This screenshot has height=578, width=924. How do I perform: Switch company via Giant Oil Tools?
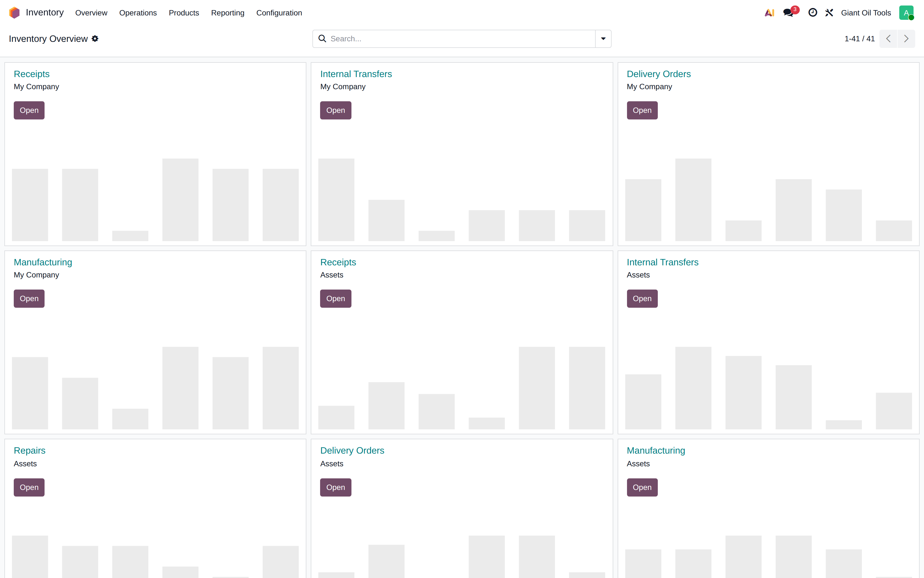click(866, 13)
